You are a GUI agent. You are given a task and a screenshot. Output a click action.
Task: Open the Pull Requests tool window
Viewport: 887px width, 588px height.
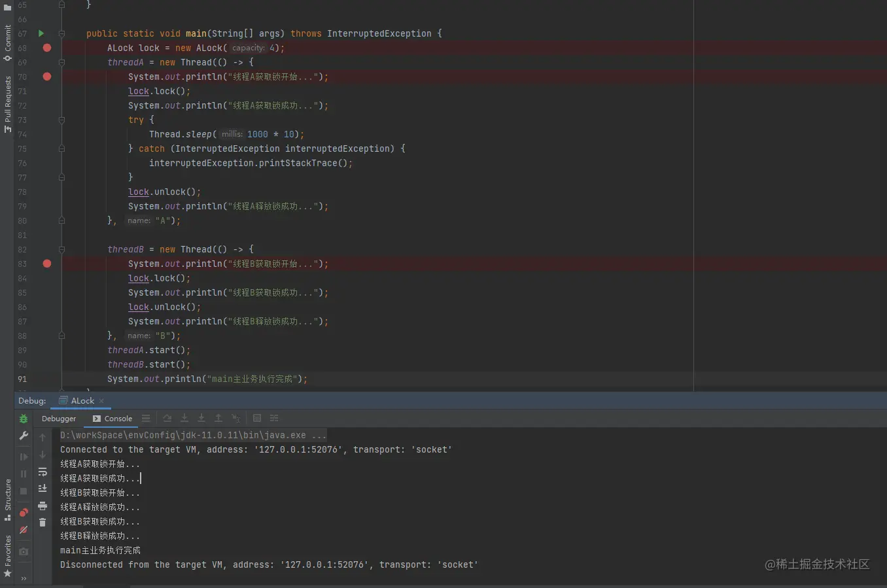[x=7, y=105]
